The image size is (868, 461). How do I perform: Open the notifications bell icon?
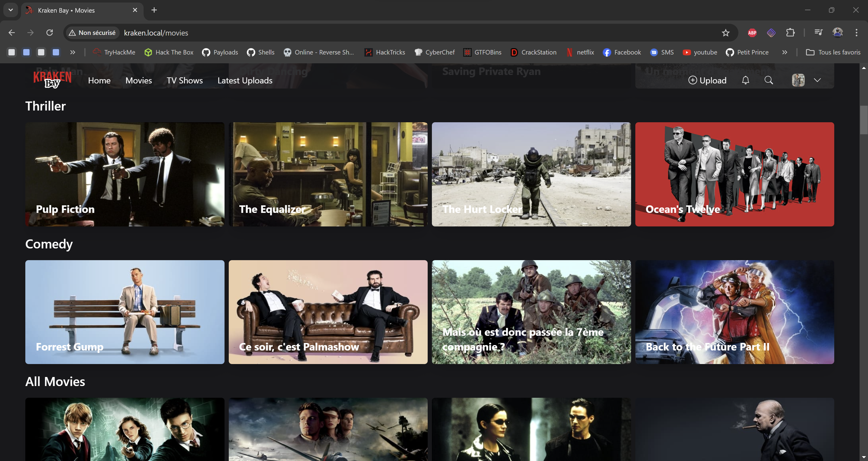(x=745, y=80)
